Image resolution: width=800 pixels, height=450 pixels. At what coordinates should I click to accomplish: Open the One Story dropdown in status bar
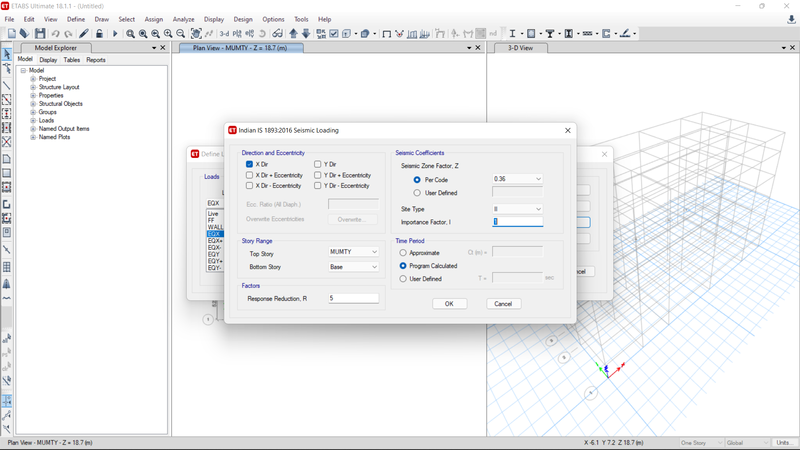[x=702, y=443]
